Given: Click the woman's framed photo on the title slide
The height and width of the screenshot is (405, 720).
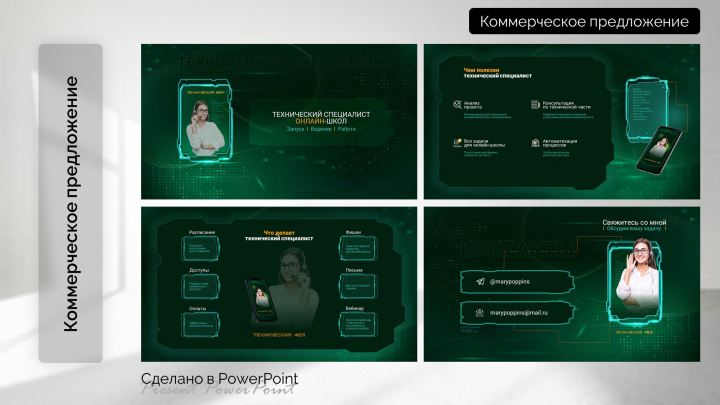Looking at the screenshot, I should pyautogui.click(x=205, y=121).
